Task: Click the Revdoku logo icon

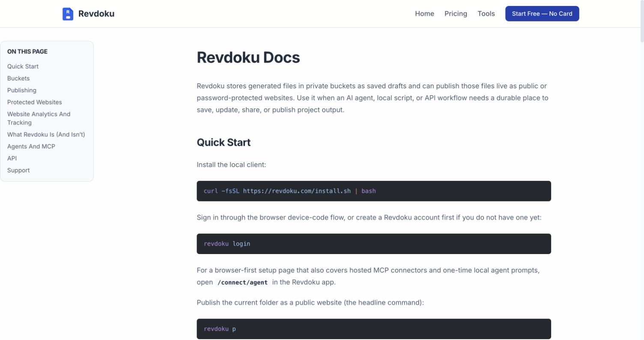Action: pos(68,14)
